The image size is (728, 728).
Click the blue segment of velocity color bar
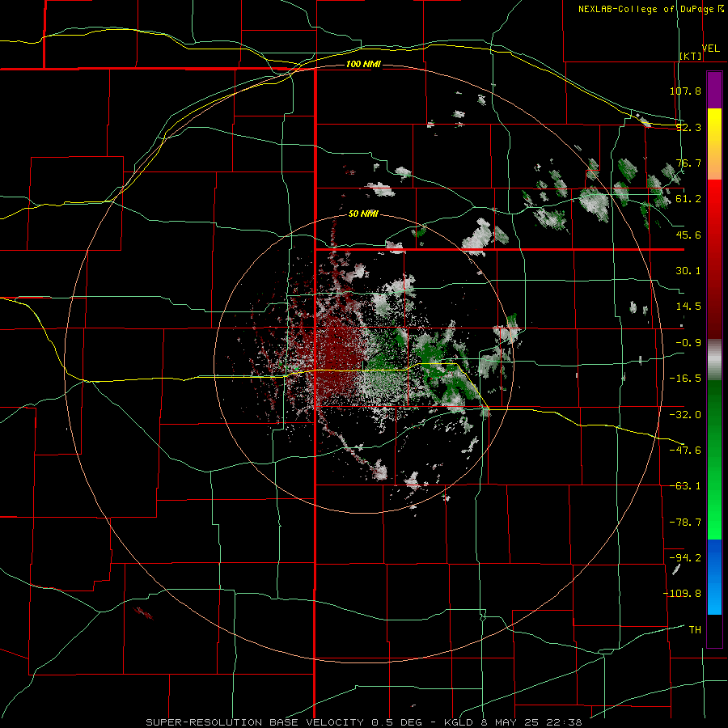(x=714, y=577)
